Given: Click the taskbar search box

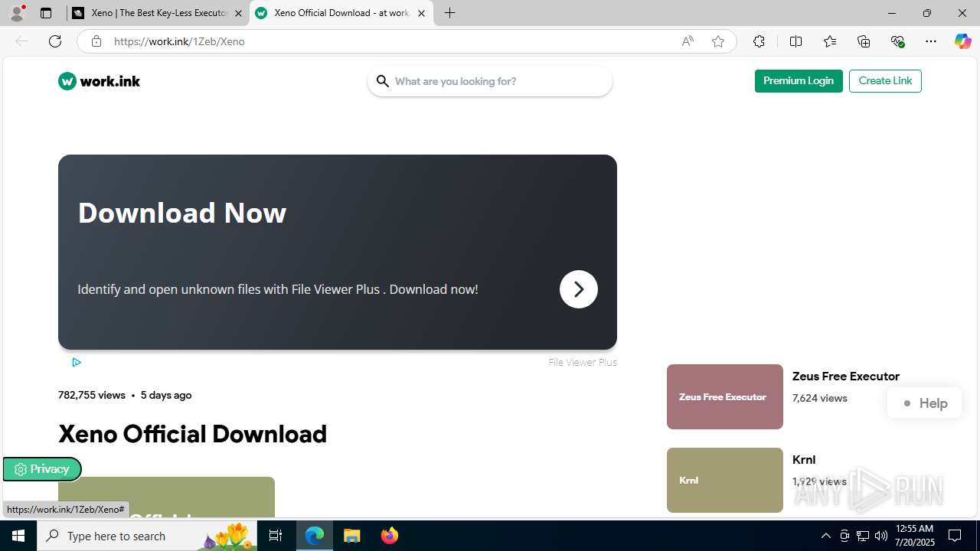Looking at the screenshot, I should 149,536.
